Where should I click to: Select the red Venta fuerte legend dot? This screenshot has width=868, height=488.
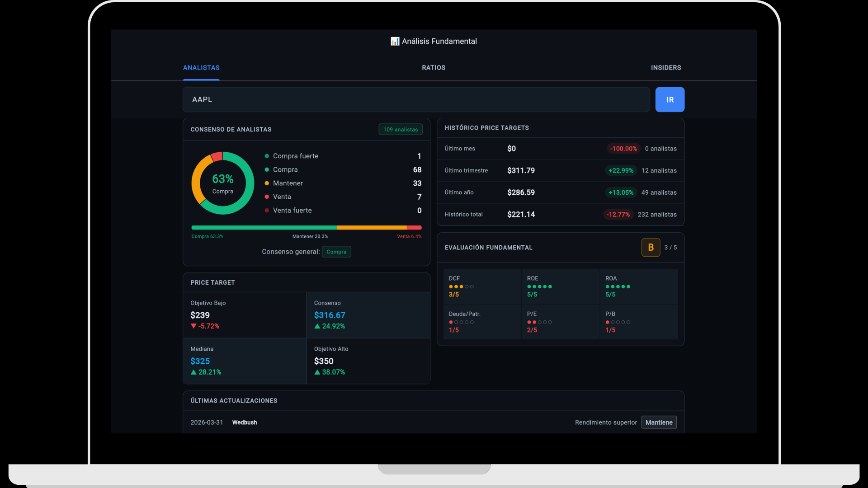pos(267,210)
